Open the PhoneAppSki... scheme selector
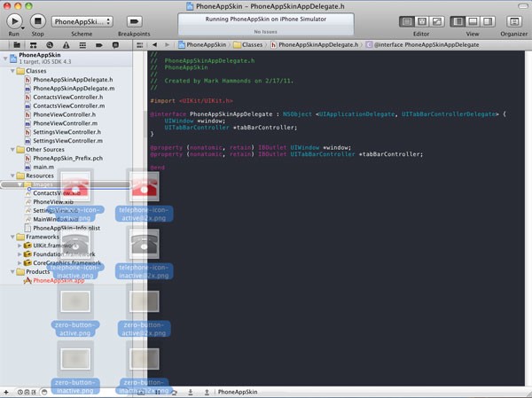This screenshot has height=398, width=532. (x=82, y=21)
